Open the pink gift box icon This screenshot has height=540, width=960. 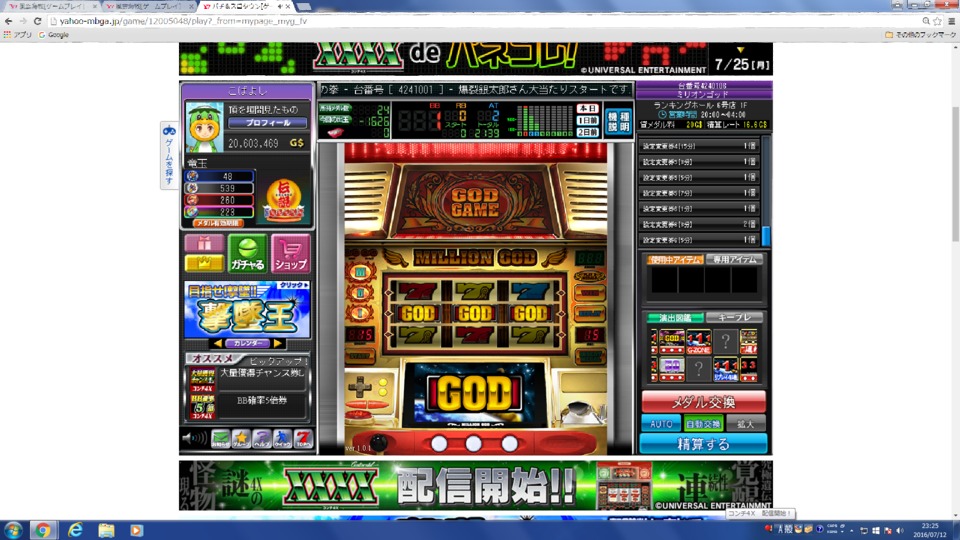(204, 243)
